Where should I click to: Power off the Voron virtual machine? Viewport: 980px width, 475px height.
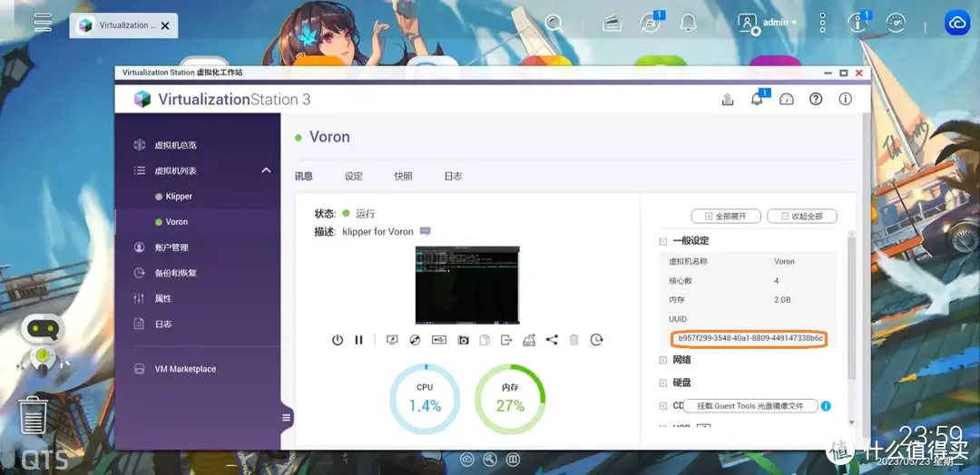coord(338,340)
